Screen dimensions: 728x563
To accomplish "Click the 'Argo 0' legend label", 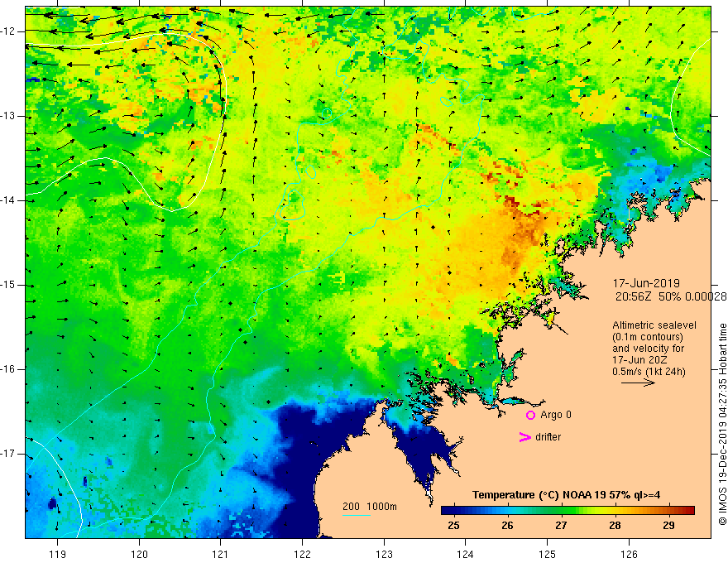I will (556, 415).
